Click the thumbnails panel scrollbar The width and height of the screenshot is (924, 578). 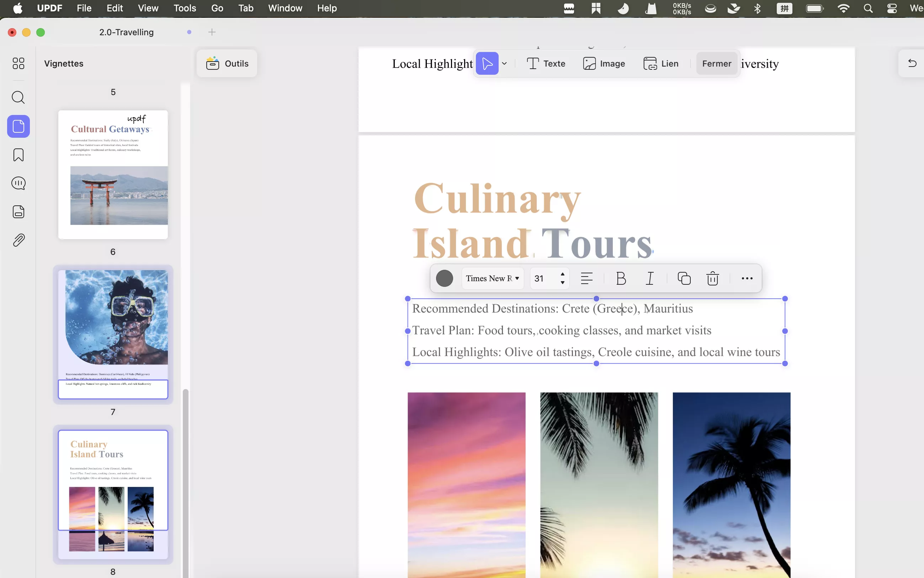pyautogui.click(x=186, y=483)
